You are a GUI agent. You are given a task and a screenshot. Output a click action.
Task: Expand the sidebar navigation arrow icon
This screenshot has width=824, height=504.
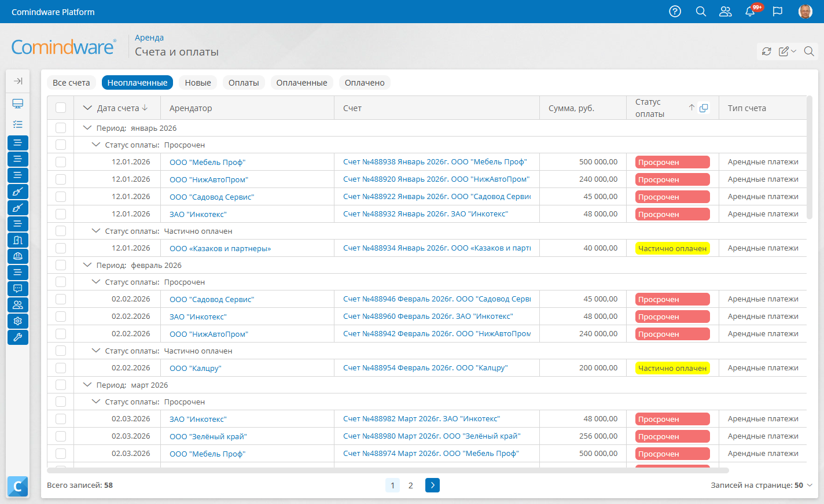point(18,81)
